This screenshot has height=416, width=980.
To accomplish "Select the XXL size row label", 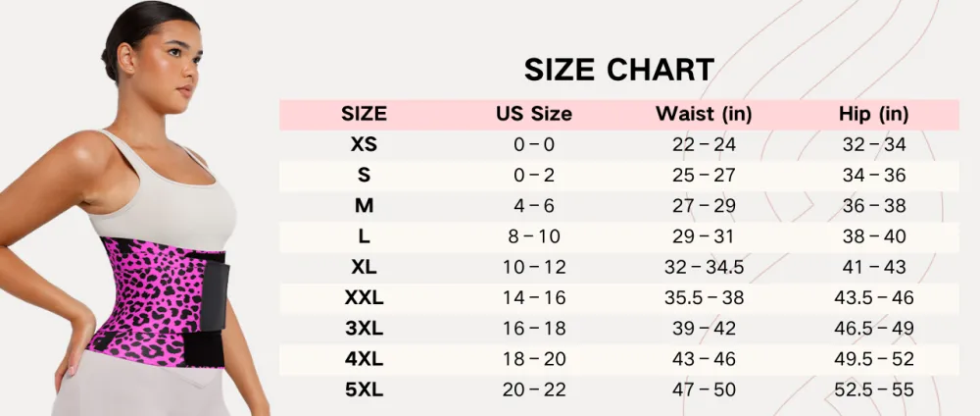I will point(364,297).
